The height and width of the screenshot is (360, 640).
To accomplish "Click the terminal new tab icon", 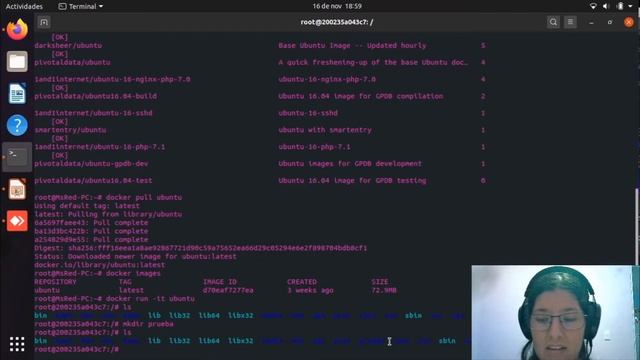I will pyautogui.click(x=44, y=22).
